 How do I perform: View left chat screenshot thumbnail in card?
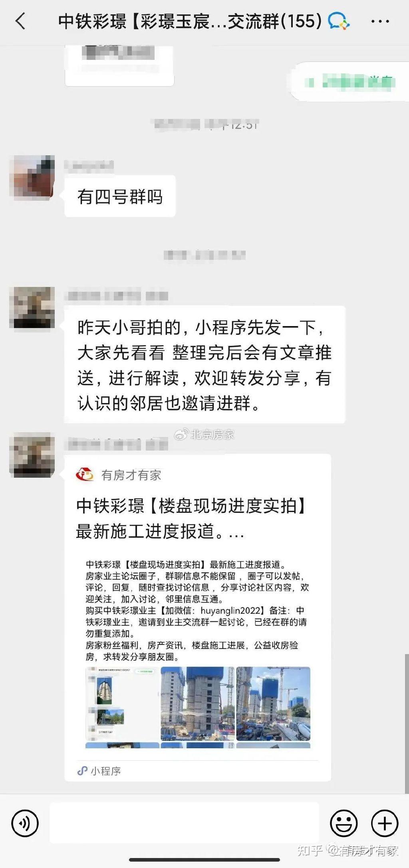pyautogui.click(x=122, y=703)
